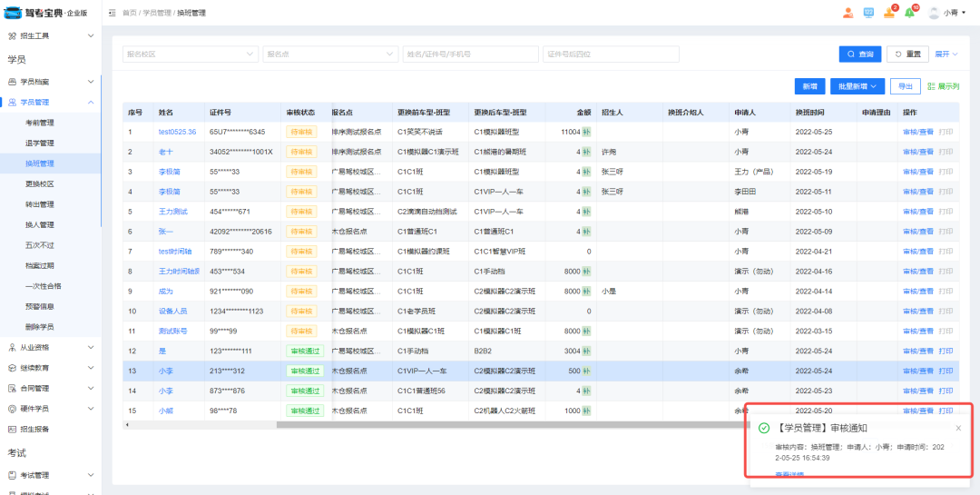980x495 pixels.
Task: Click the 导出 export button
Action: tap(905, 87)
